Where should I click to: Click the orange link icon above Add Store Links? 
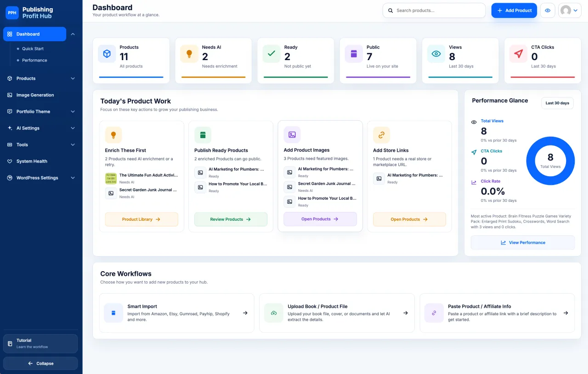click(x=381, y=135)
